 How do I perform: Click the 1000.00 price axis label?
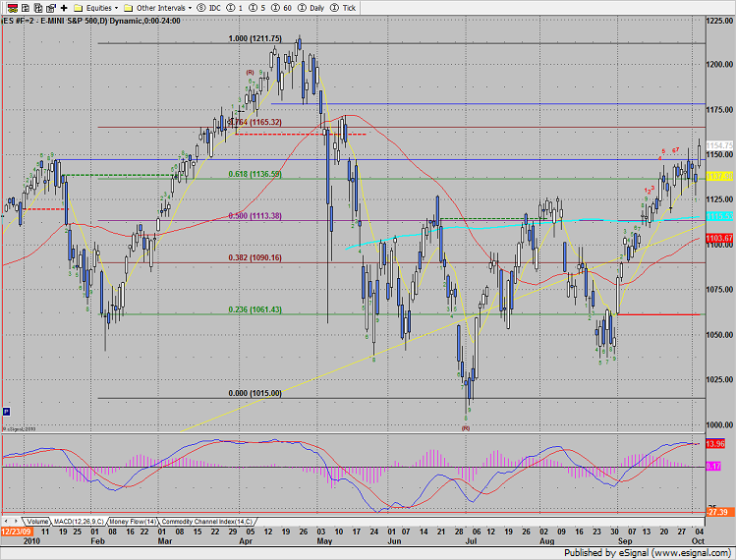tap(720, 425)
